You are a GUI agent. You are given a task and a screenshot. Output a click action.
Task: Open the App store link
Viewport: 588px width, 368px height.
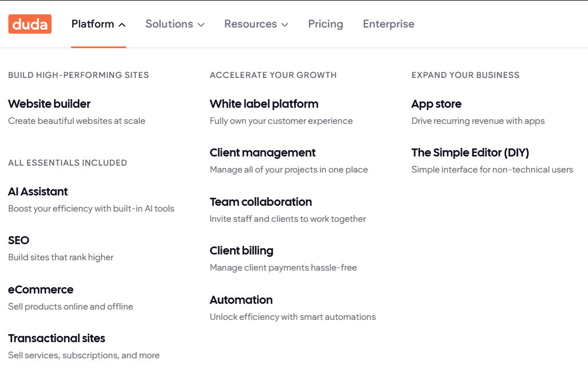coord(436,104)
